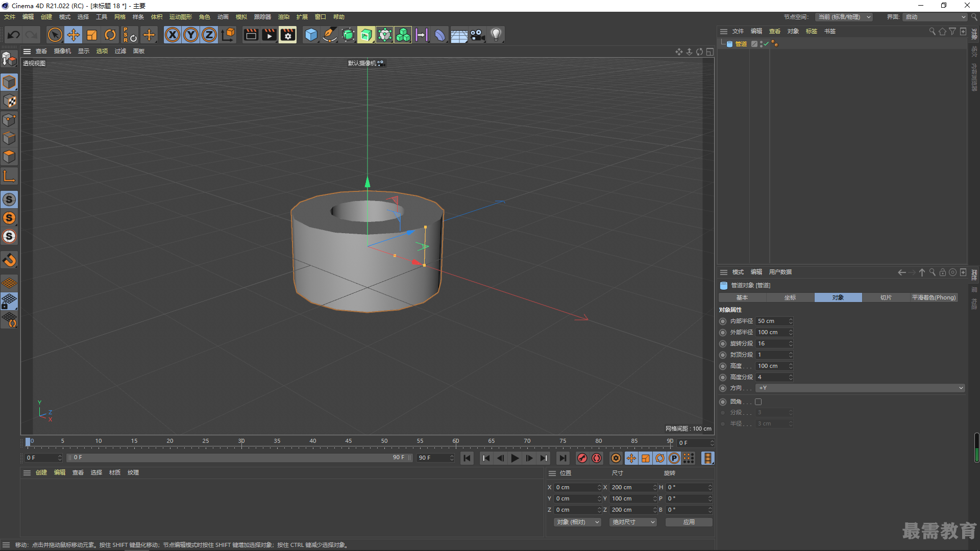Switch to 切片 tab in attributes
The width and height of the screenshot is (980, 551).
(x=886, y=297)
